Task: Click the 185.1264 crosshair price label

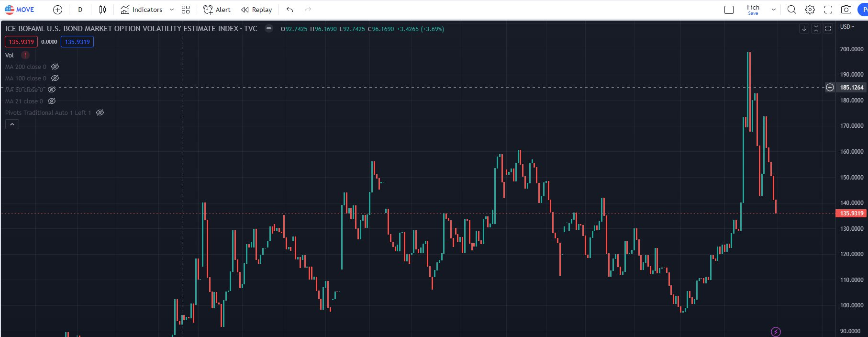Action: coord(852,87)
